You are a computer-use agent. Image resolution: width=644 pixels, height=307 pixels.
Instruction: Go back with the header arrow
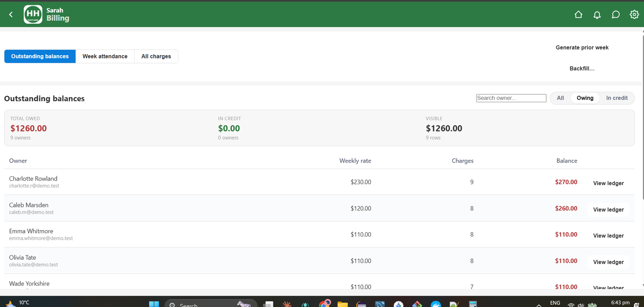point(11,14)
